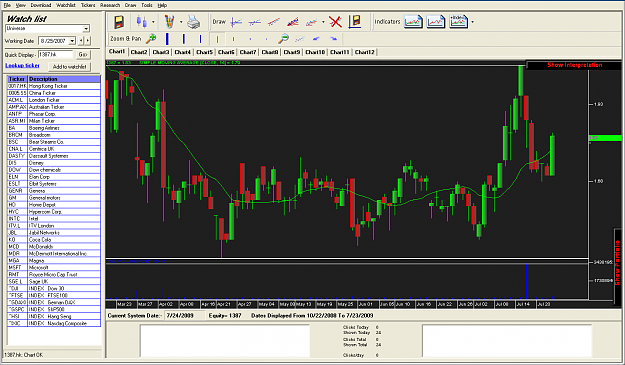Click the printer icon
Viewport: 625px width, 365px height.
[193, 22]
